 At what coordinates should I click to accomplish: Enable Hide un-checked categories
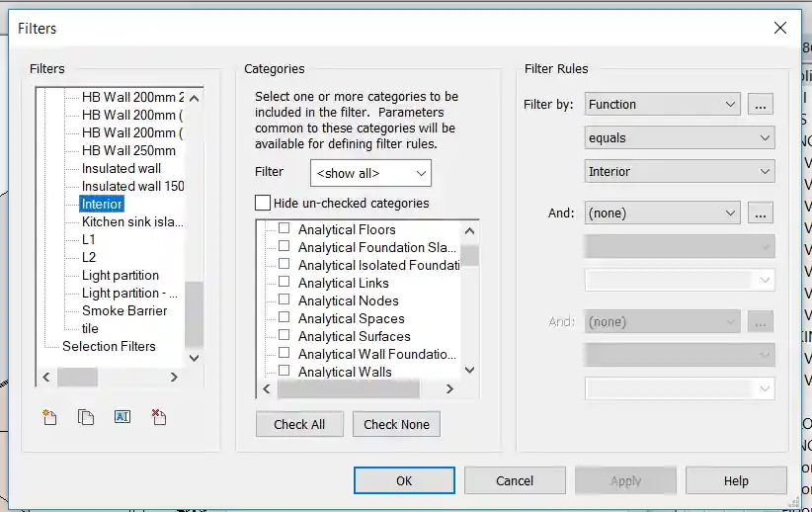263,203
